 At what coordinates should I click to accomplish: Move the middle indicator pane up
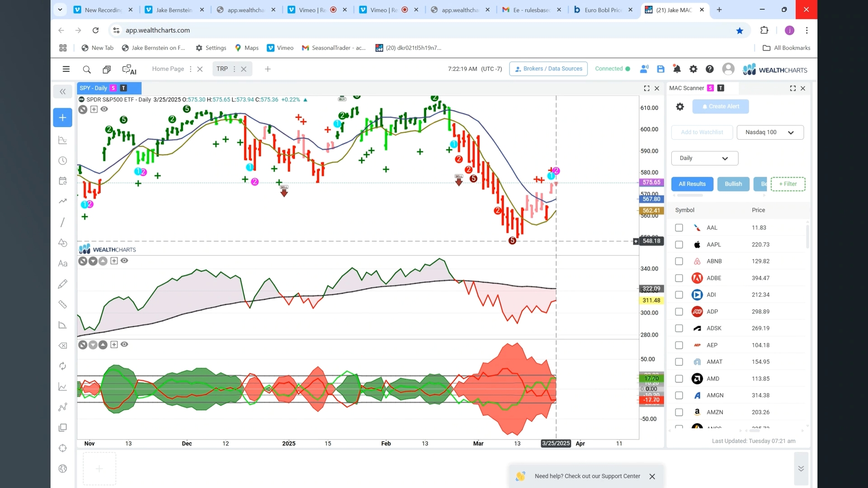coord(103,261)
